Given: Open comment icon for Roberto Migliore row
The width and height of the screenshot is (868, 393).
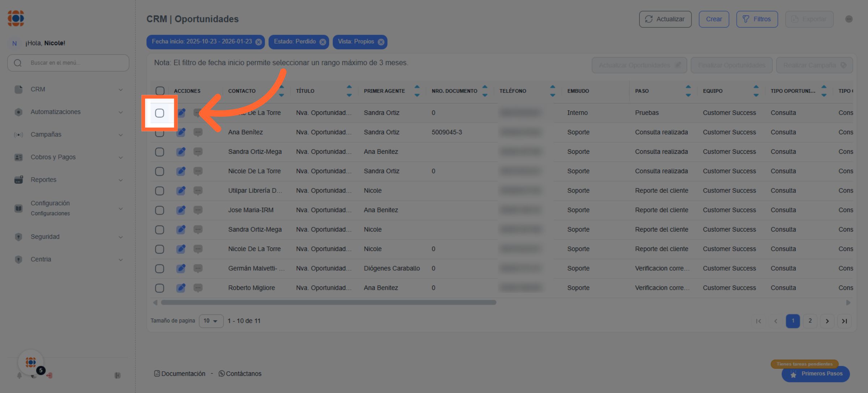Looking at the screenshot, I should point(198,288).
